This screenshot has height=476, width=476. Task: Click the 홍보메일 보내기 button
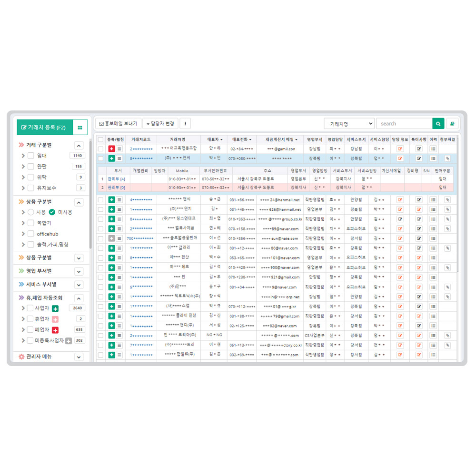[x=118, y=124]
